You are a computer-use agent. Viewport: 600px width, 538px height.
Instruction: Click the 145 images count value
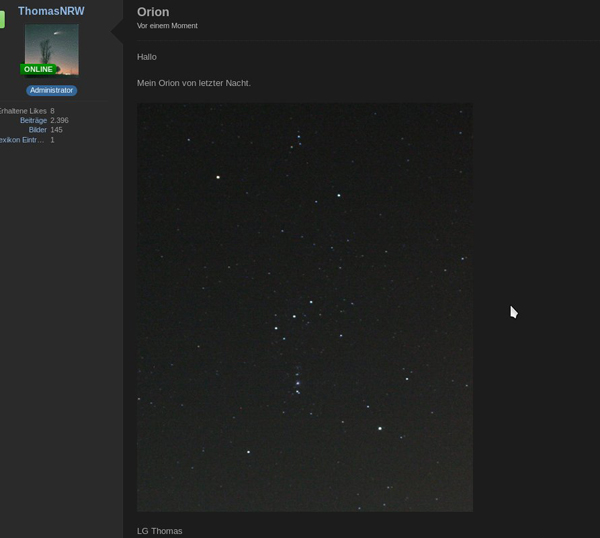click(56, 130)
